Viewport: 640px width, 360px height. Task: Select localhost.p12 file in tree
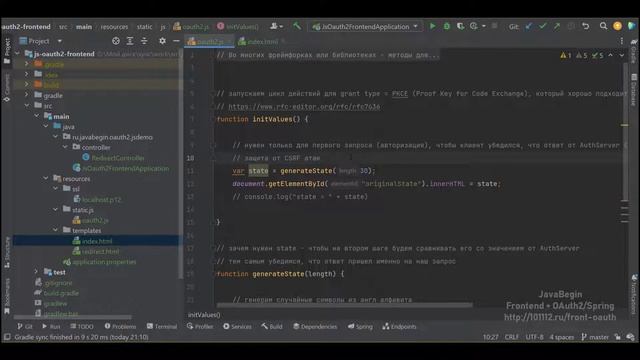pos(101,199)
